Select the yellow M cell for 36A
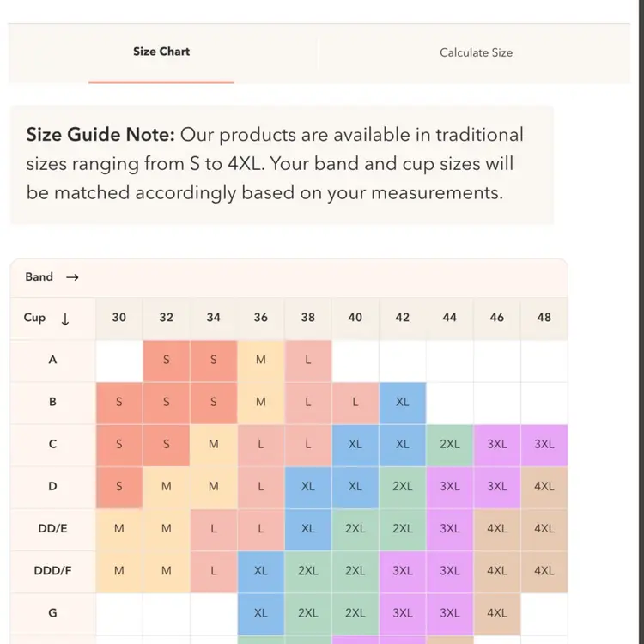Screen dimensions: 644x644 pyautogui.click(x=260, y=360)
